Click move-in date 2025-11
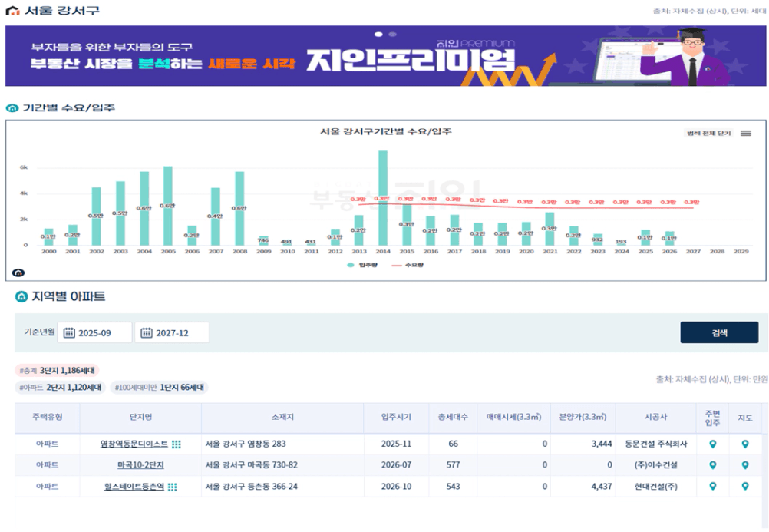The width and height of the screenshot is (769, 532). point(396,444)
